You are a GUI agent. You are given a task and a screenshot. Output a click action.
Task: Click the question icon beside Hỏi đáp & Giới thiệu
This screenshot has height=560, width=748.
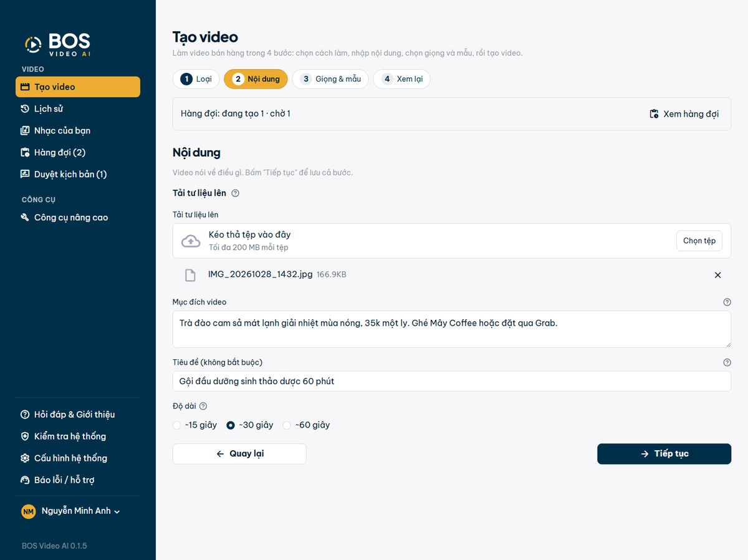(25, 415)
